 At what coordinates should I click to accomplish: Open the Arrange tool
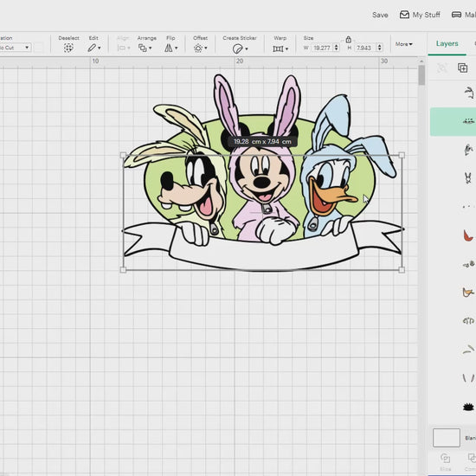[143, 48]
